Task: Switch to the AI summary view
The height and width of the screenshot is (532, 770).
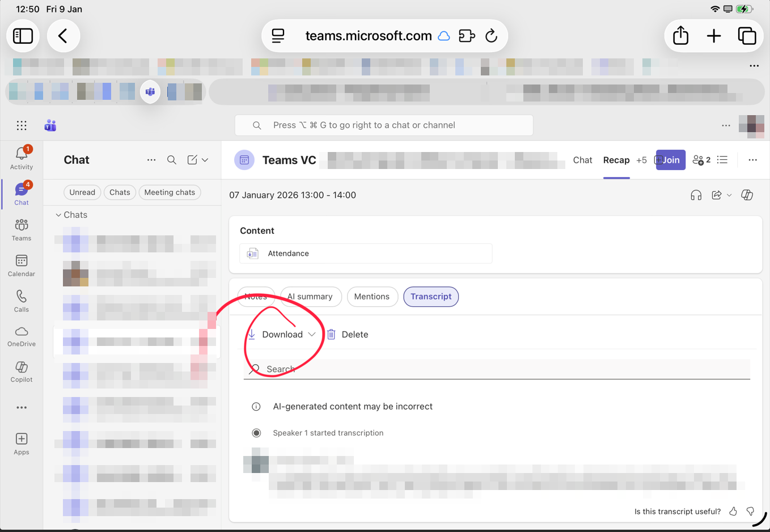Action: (x=310, y=297)
